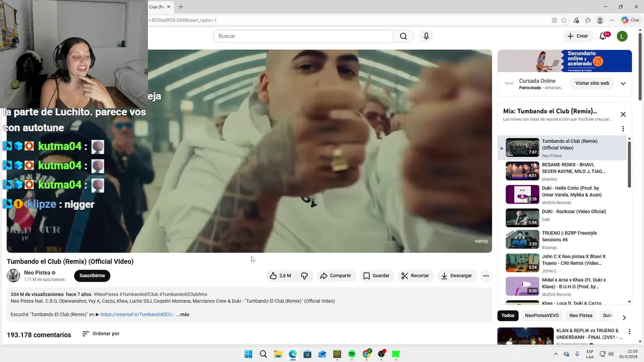
Task: Download the video via Descargar
Action: (x=456, y=276)
